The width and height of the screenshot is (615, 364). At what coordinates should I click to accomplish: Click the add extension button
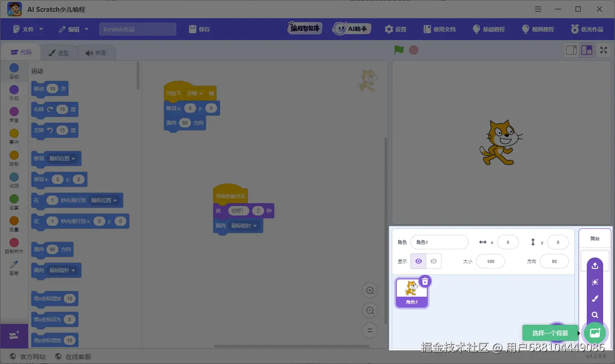pos(14,336)
